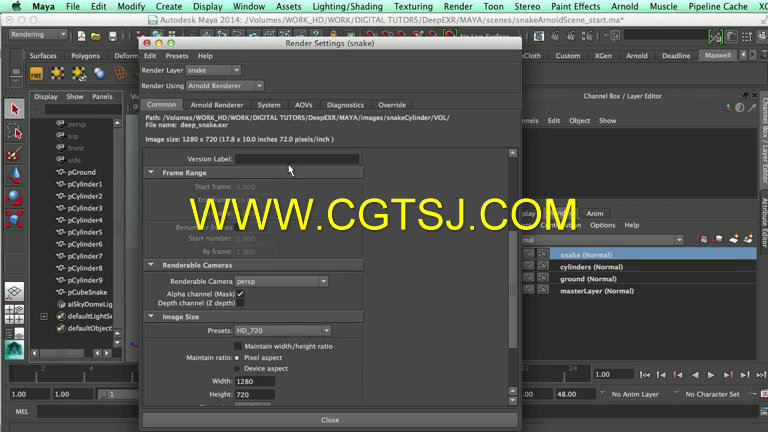Open the New Scene icon in status line
This screenshot has width=768, height=432.
(x=81, y=35)
